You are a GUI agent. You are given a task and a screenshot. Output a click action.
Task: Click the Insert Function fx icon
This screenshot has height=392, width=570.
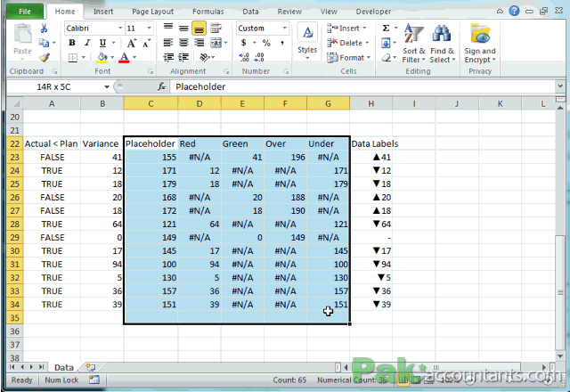point(162,86)
